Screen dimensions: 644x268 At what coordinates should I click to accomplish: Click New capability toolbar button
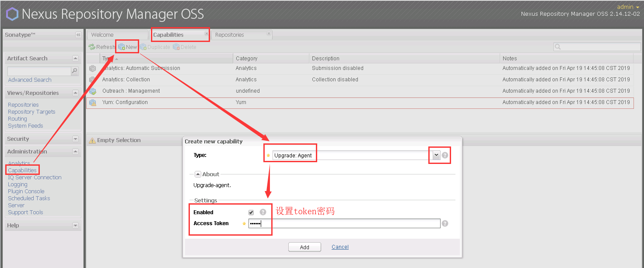tap(127, 47)
